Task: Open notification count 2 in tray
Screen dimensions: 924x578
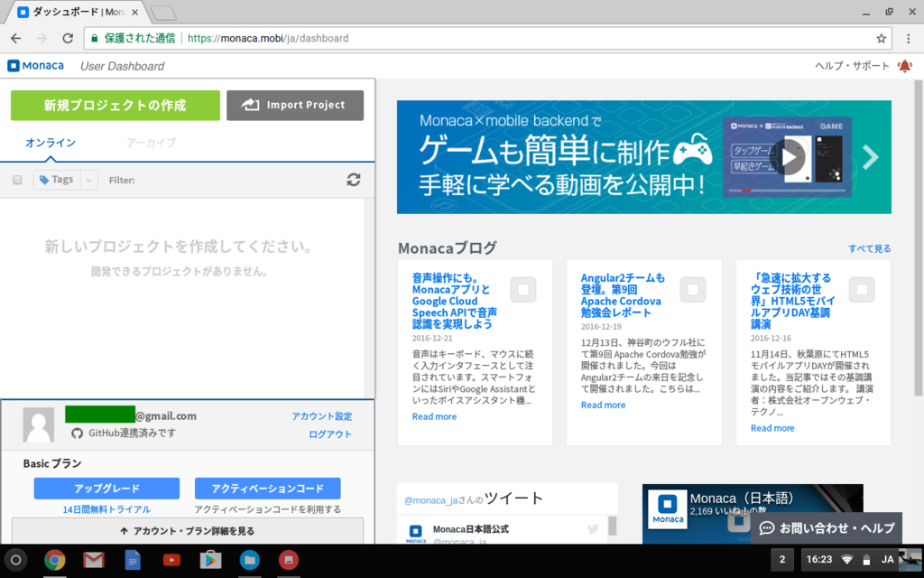Action: point(782,560)
